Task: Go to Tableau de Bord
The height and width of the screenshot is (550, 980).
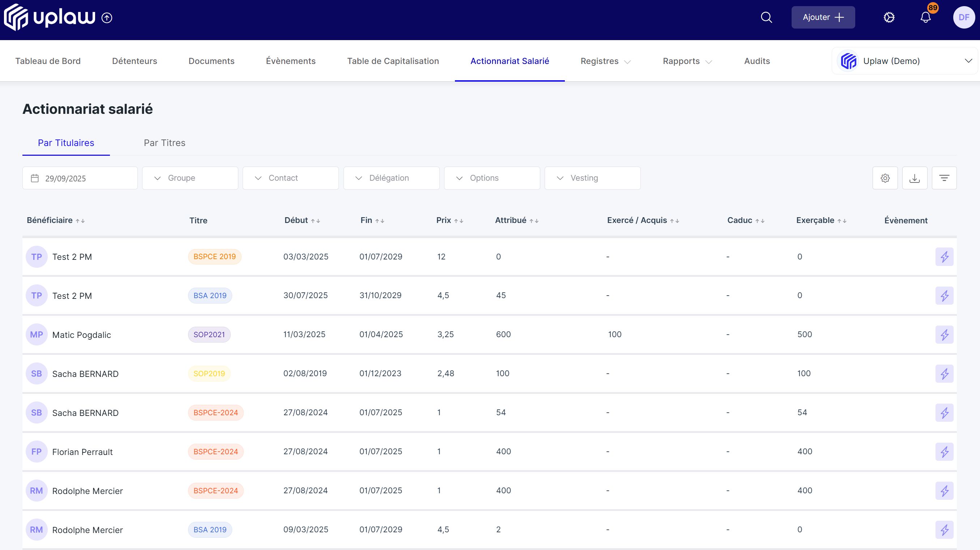Action: [x=48, y=61]
